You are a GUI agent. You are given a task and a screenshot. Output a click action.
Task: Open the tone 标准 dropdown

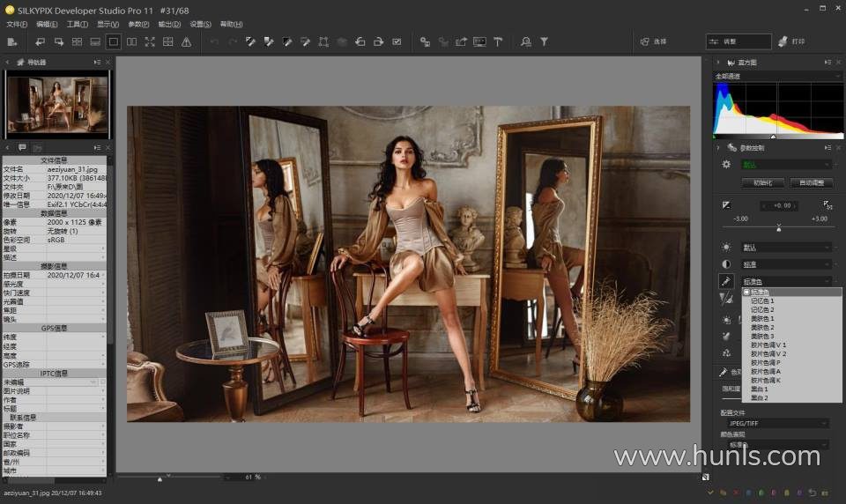(786, 264)
